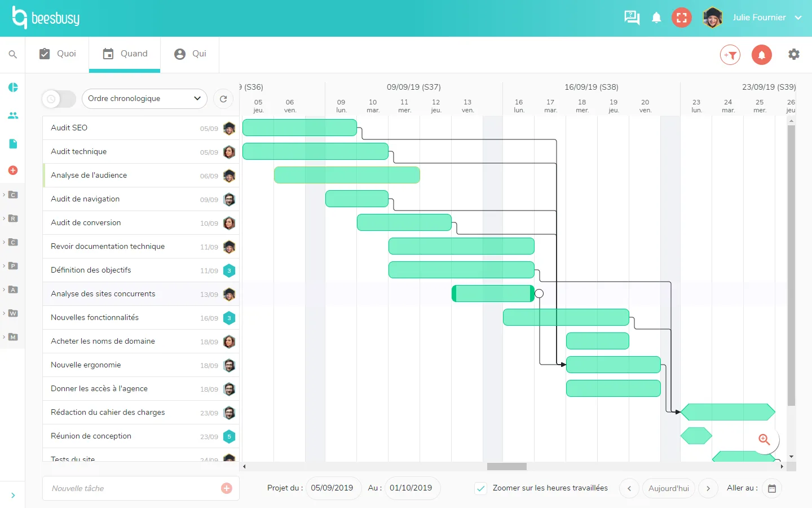Select Analyse des sites concurrents task

coord(140,294)
